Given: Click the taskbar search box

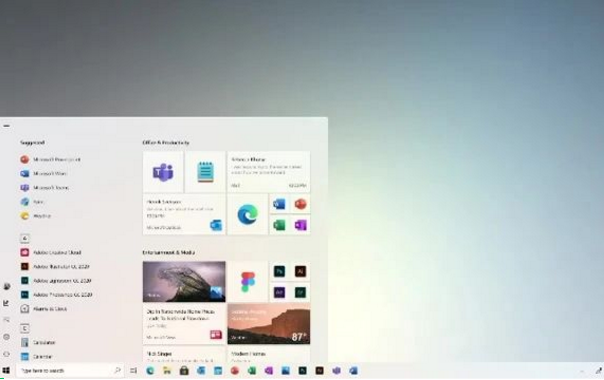Looking at the screenshot, I should click(70, 370).
